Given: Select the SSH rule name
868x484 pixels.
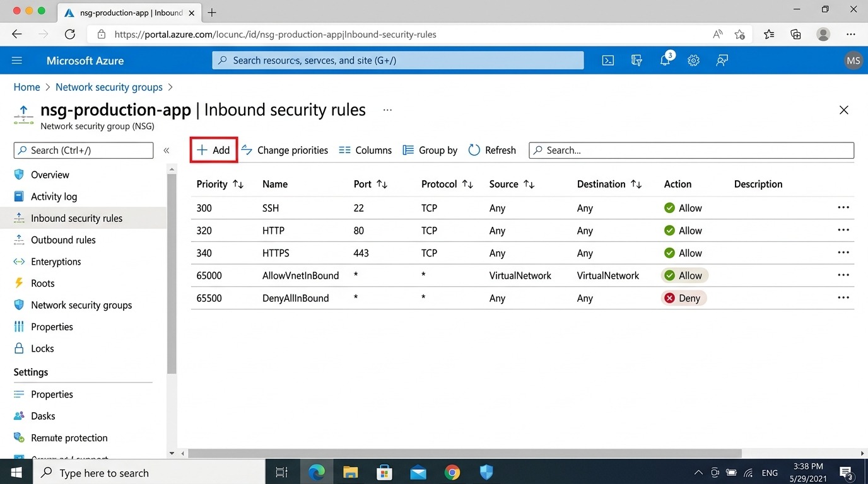Looking at the screenshot, I should (x=271, y=208).
